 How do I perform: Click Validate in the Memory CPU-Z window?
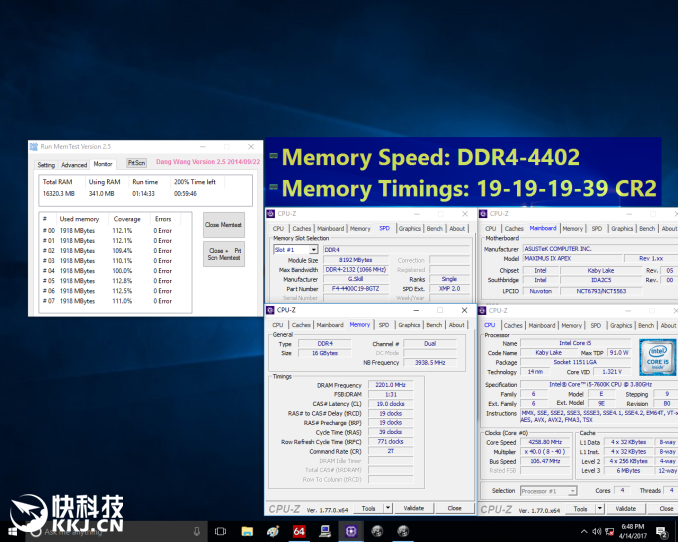pos(414,508)
